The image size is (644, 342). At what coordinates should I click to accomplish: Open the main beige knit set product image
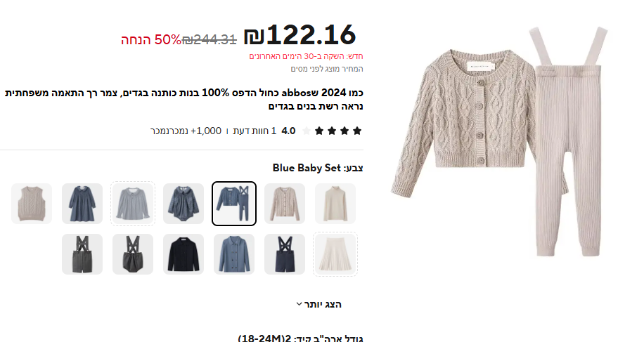click(x=499, y=141)
